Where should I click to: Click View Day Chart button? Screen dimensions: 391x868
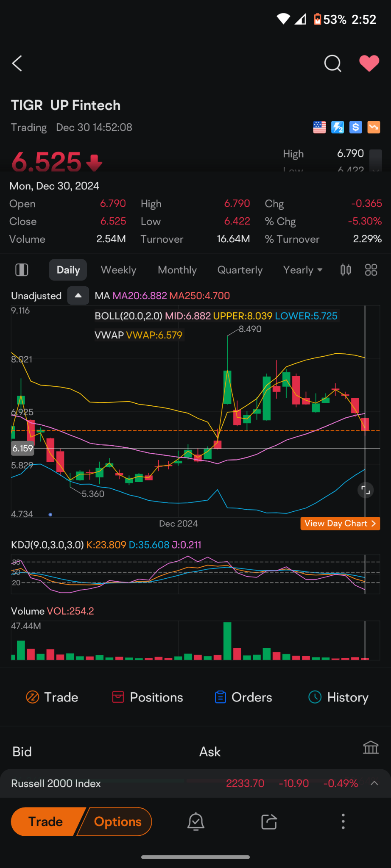tap(341, 524)
